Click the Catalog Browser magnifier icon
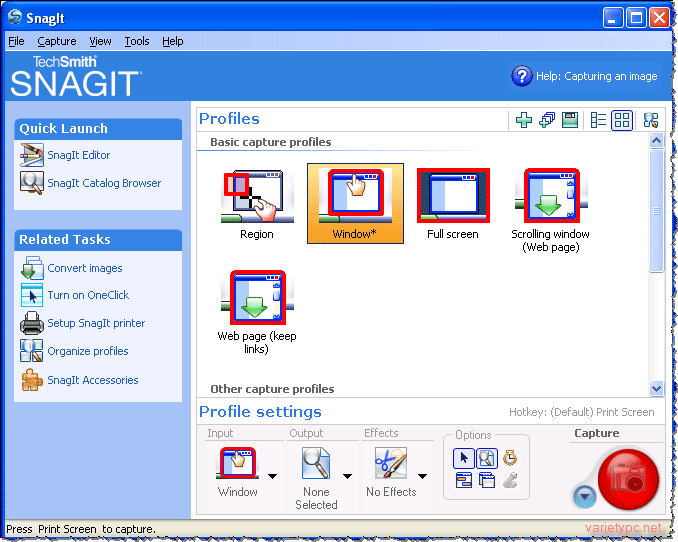This screenshot has height=542, width=678. point(32,183)
